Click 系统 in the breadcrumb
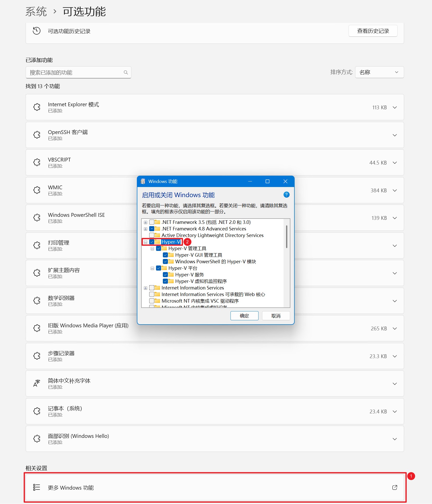The width and height of the screenshot is (432, 504). pos(36,12)
